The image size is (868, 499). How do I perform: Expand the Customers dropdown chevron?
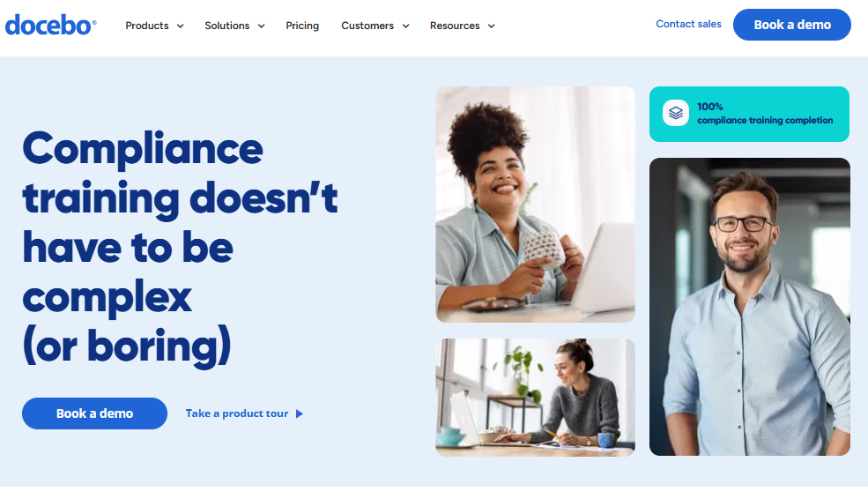click(x=405, y=26)
